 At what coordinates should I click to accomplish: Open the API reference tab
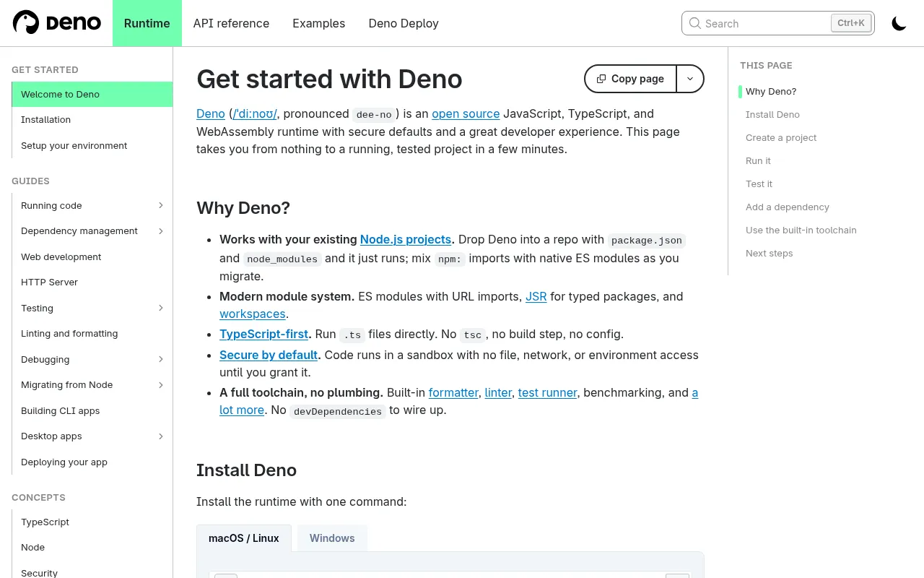point(231,23)
